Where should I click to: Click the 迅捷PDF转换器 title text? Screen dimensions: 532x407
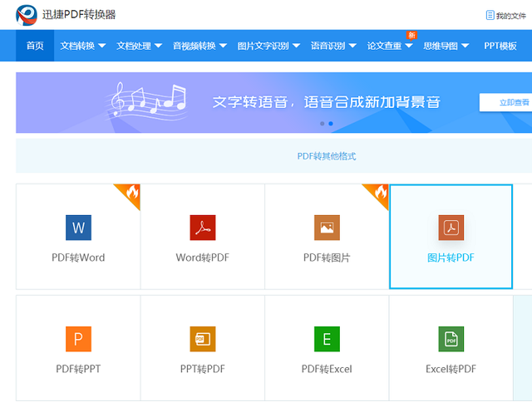pos(79,15)
